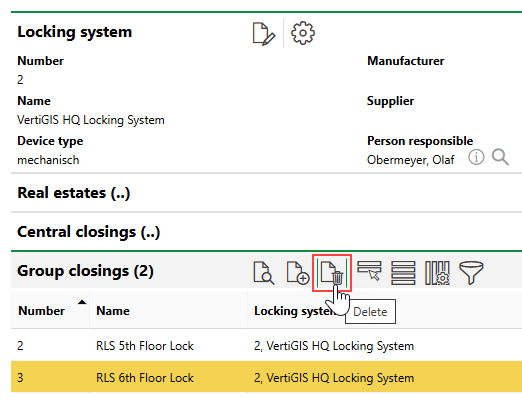Activate row selection mode icon
Viewport: 522px width, 399px height.
369,271
